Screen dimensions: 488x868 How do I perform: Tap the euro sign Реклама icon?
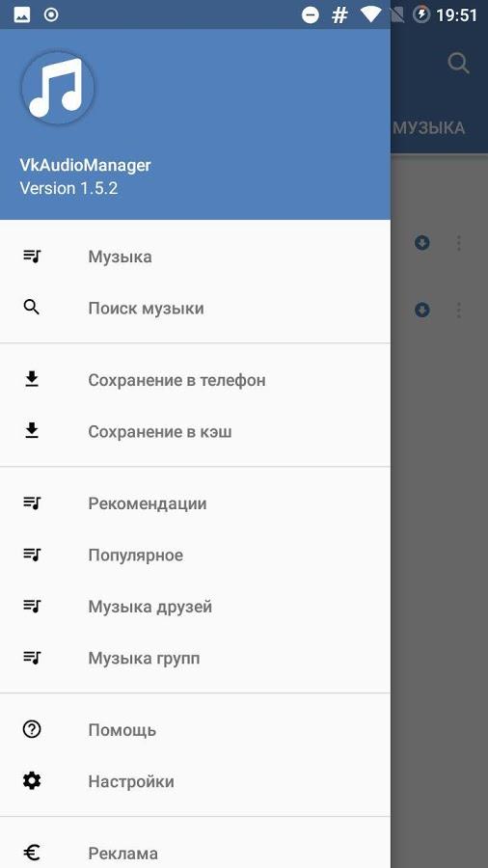point(32,854)
